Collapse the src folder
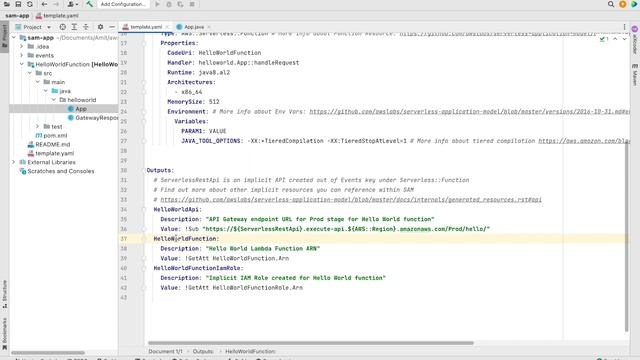The width and height of the screenshot is (640, 360). 30,73
